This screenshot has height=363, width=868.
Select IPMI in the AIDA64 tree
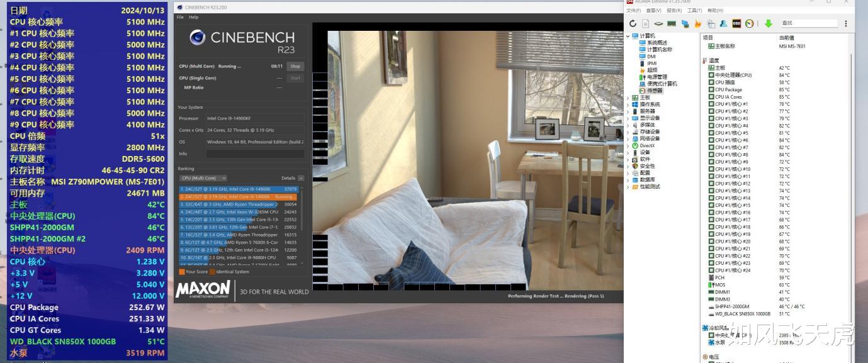pyautogui.click(x=652, y=63)
